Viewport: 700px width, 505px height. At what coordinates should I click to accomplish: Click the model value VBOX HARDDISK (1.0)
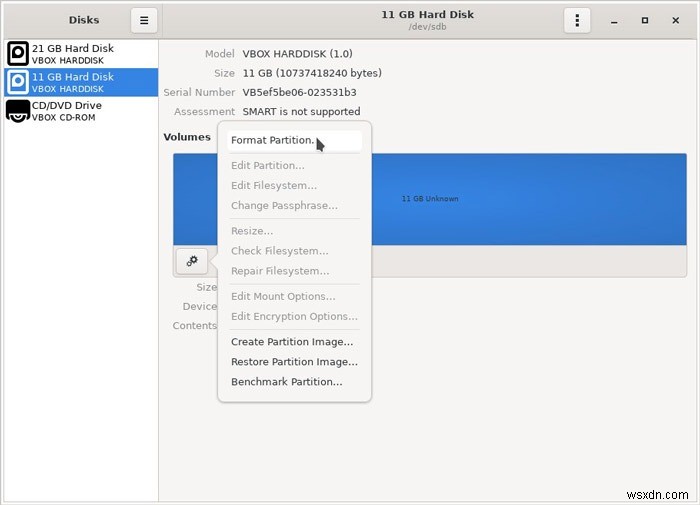(297, 54)
